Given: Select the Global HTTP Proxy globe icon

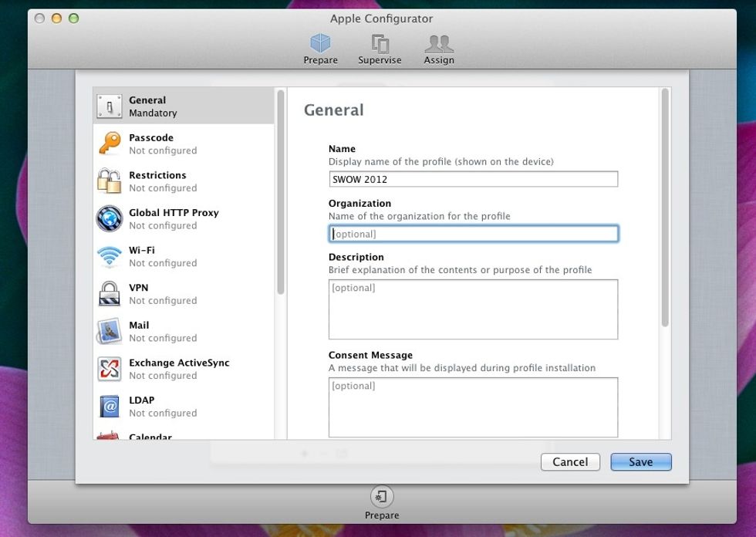Looking at the screenshot, I should [x=110, y=219].
